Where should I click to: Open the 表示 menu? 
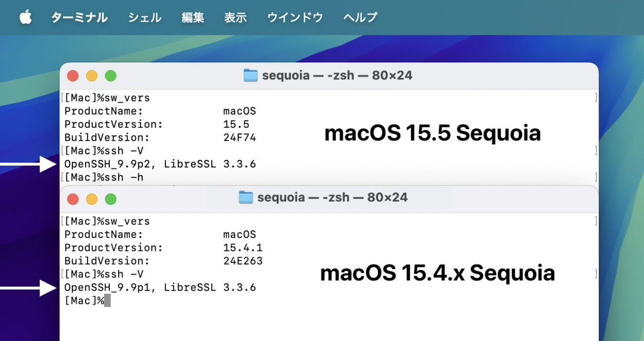235,18
